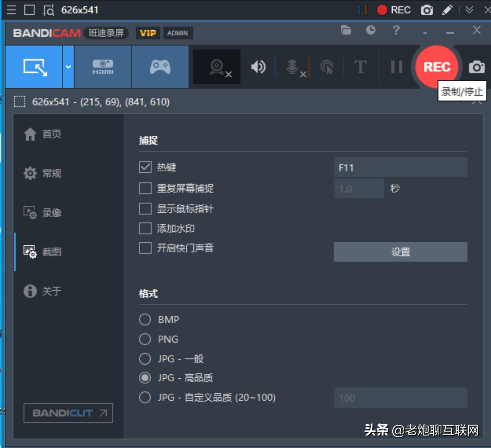Click the hamburger menu icon on top bar
The width and height of the screenshot is (491, 448).
point(12,10)
